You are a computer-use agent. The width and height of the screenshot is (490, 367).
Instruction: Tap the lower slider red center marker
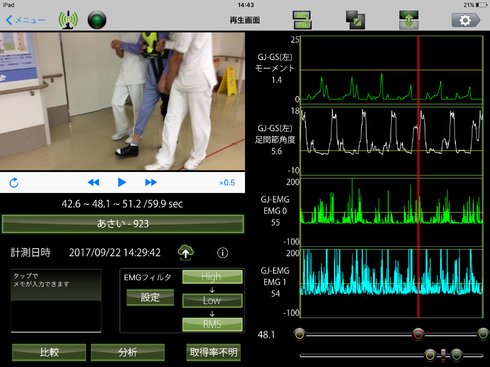(443, 355)
